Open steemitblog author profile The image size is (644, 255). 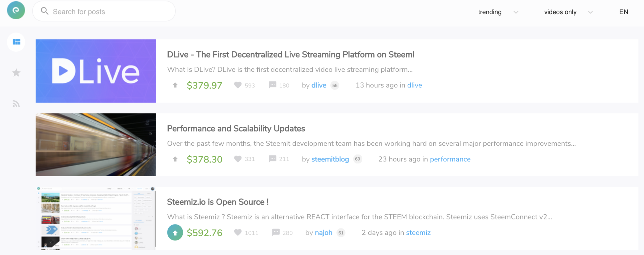(330, 159)
